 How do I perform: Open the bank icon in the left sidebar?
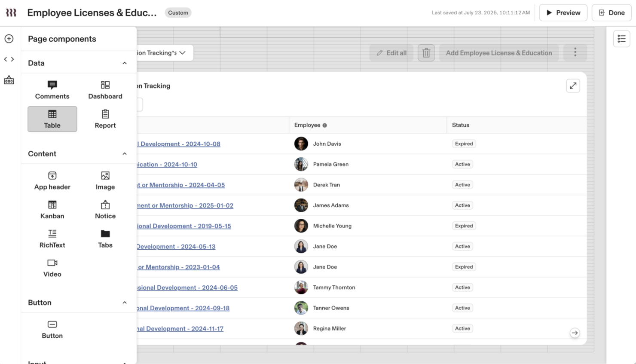pyautogui.click(x=9, y=80)
